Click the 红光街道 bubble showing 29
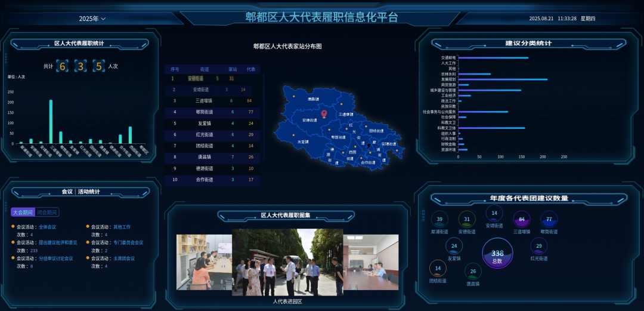The width and height of the screenshot is (644, 311). click(x=539, y=246)
